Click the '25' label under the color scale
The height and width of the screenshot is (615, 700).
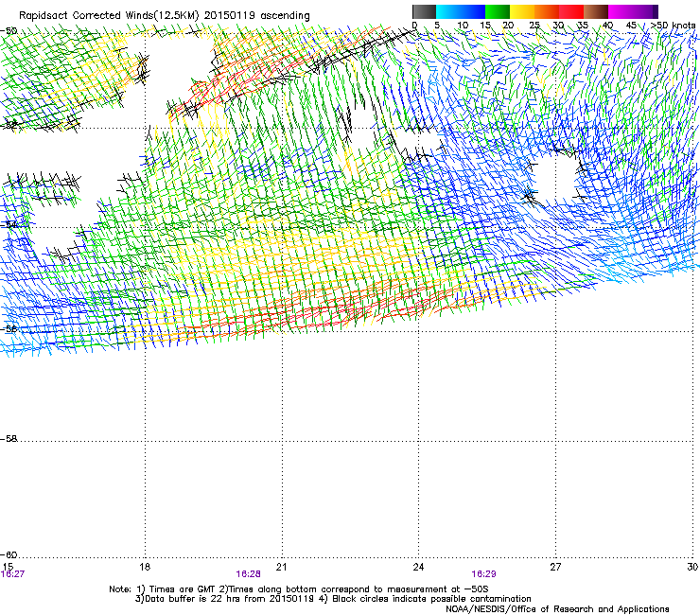(x=534, y=25)
